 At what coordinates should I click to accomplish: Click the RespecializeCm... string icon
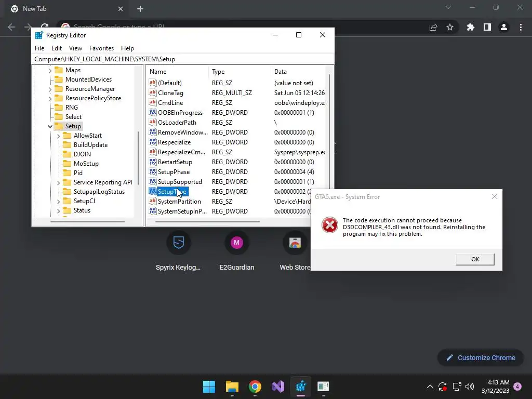pos(153,152)
